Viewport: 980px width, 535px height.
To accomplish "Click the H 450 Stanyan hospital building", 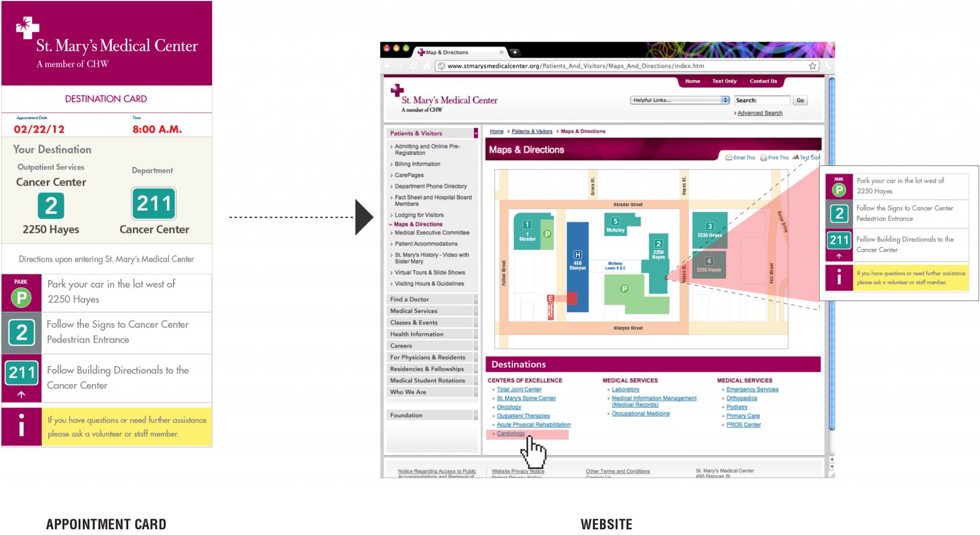I will [x=578, y=267].
